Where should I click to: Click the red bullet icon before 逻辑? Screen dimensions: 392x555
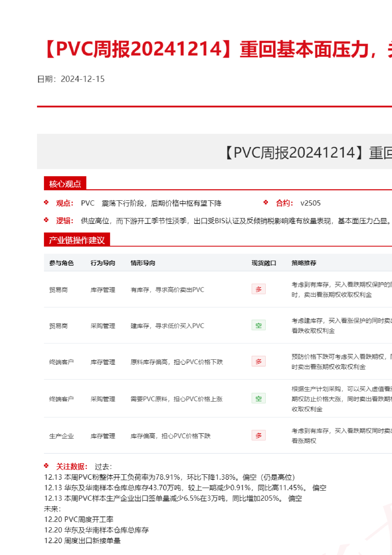(x=46, y=220)
